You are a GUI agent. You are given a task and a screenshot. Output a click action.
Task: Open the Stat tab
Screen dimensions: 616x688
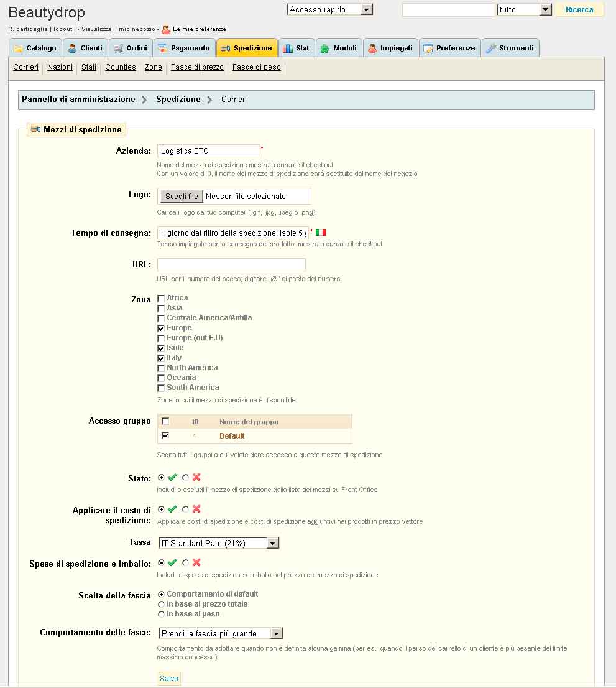click(296, 48)
